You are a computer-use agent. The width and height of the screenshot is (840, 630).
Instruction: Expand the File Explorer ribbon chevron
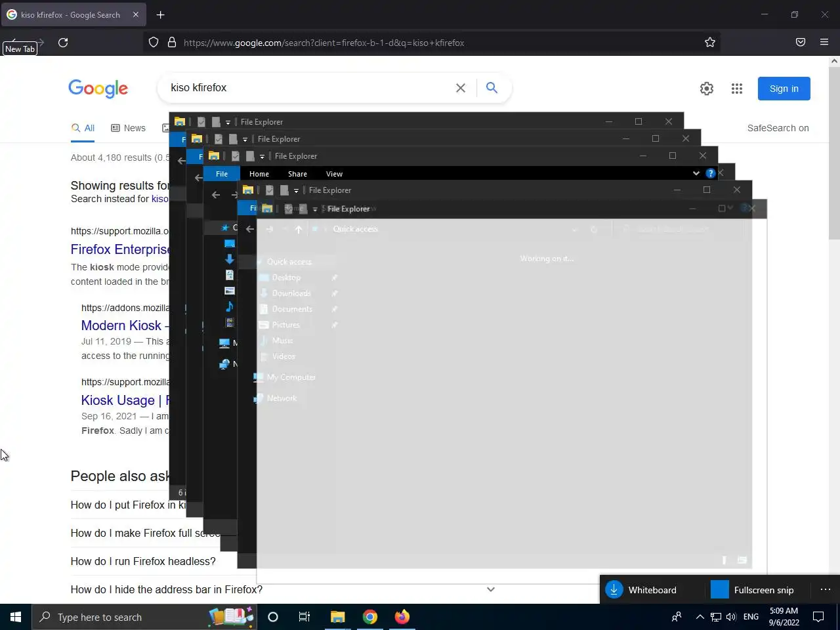(696, 173)
